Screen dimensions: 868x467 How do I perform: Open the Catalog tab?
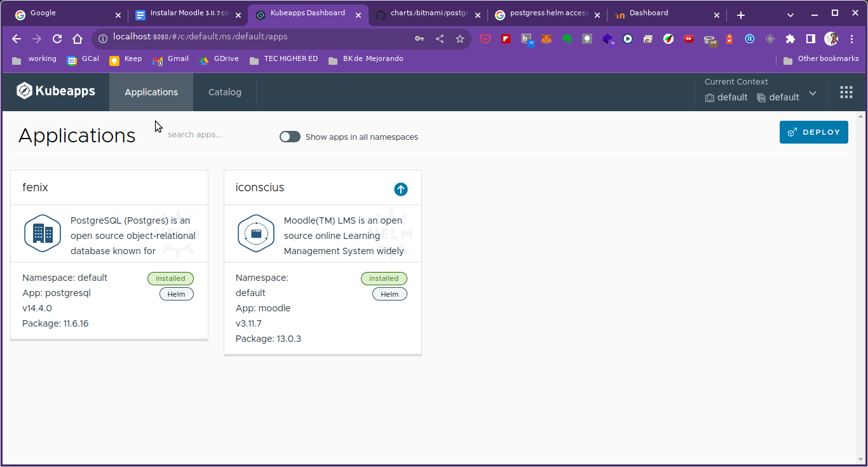tap(225, 92)
